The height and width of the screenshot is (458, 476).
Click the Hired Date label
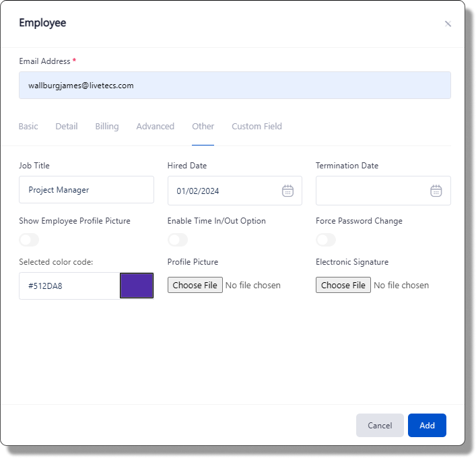coord(187,166)
